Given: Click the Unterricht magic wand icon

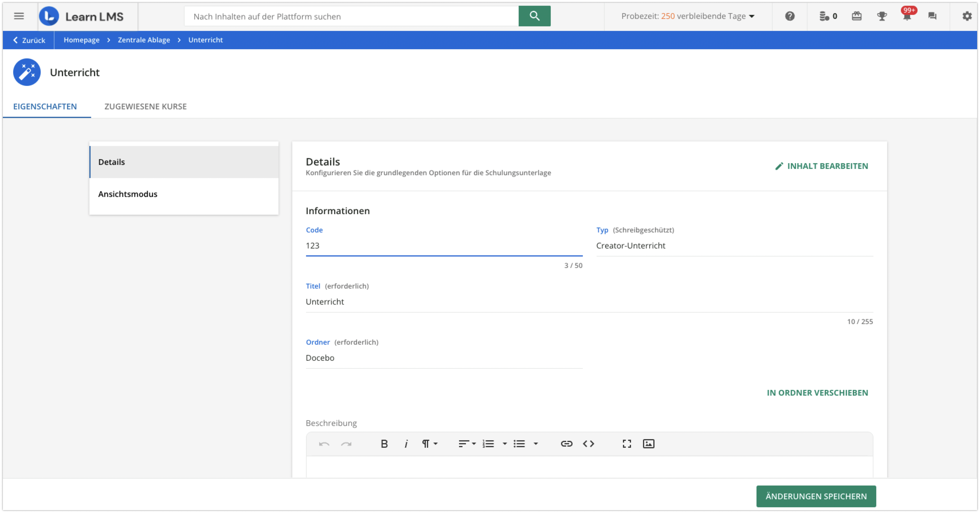Looking at the screenshot, I should (x=27, y=72).
